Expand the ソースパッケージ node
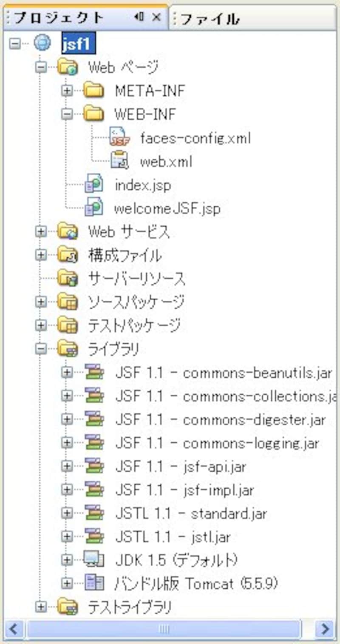Image resolution: width=340 pixels, height=644 pixels. click(x=40, y=302)
